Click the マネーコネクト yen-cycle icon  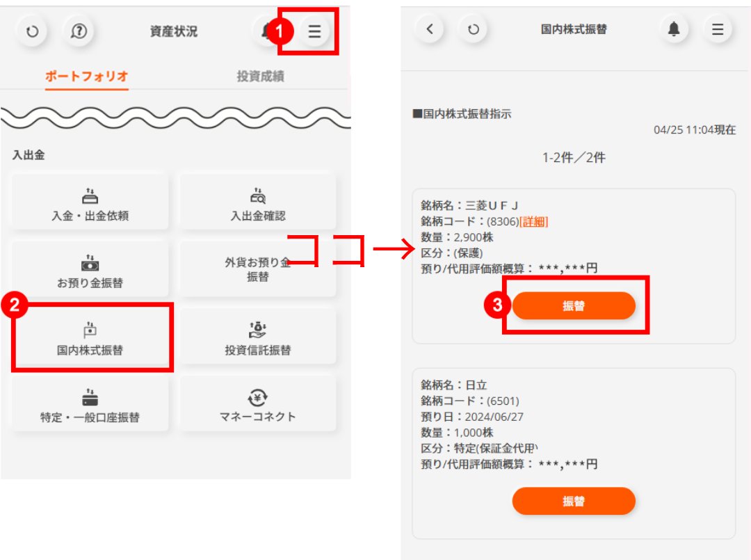pos(258,398)
